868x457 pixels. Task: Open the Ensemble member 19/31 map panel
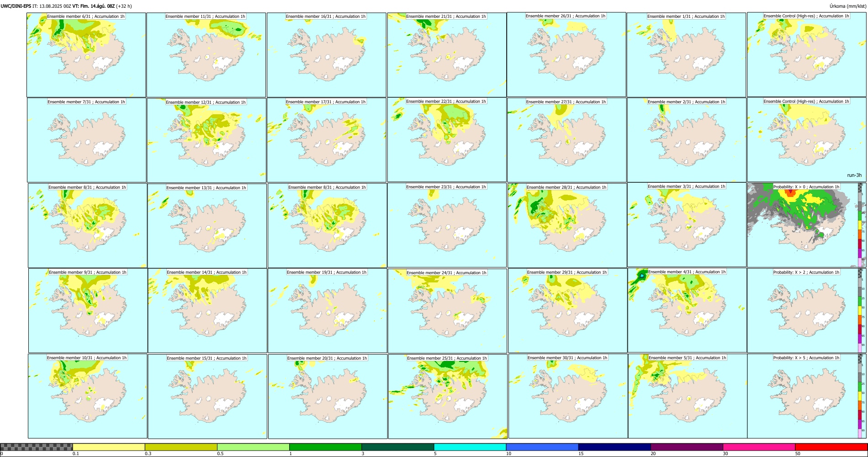click(327, 311)
